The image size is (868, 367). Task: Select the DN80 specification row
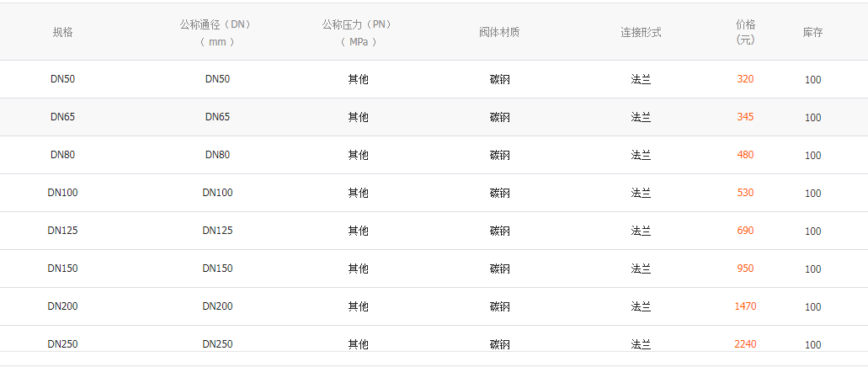tap(62, 155)
